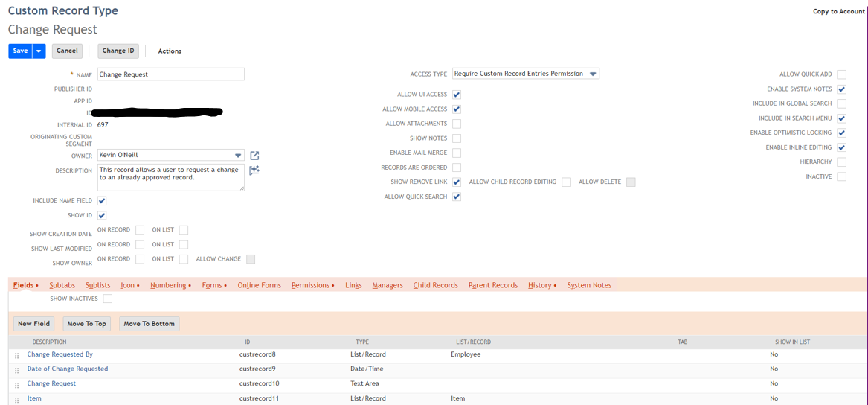
Task: Click into the Description text area
Action: point(170,177)
